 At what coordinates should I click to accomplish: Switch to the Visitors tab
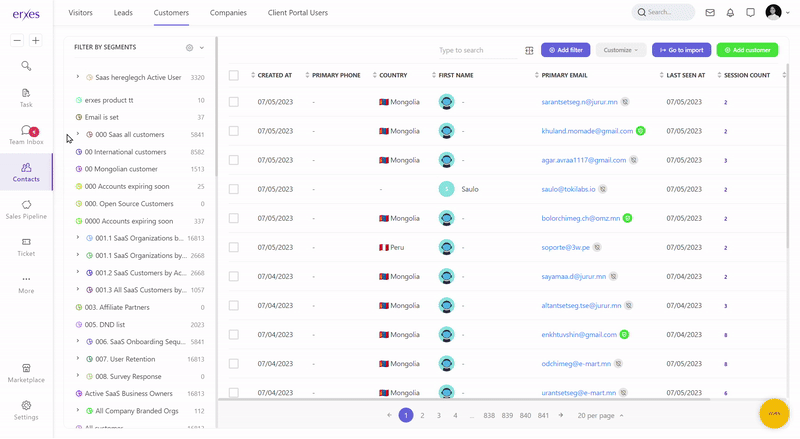point(81,13)
